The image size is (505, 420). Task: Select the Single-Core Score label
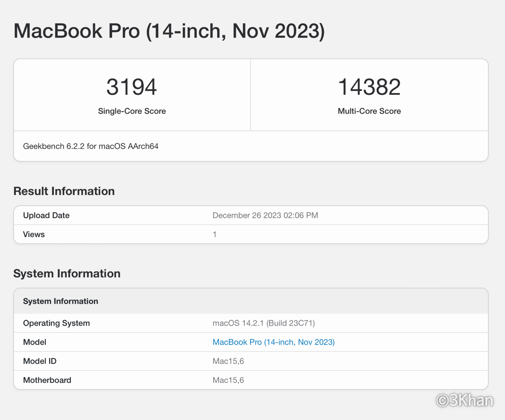(x=132, y=111)
